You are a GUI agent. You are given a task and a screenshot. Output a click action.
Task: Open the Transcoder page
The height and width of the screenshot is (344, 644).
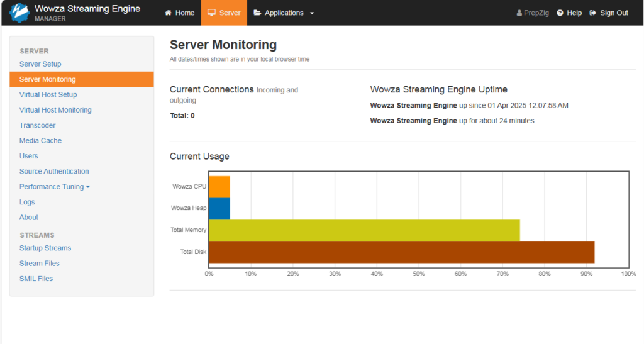[37, 125]
